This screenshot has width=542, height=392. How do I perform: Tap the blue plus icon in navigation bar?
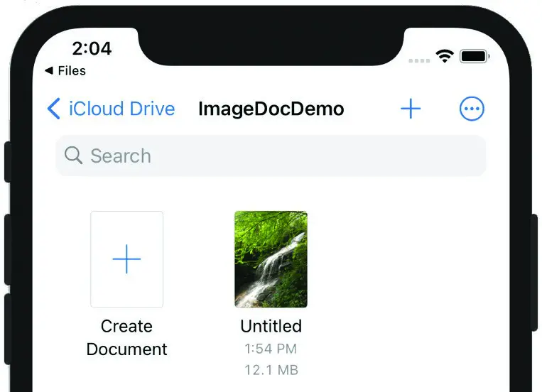[x=411, y=109]
